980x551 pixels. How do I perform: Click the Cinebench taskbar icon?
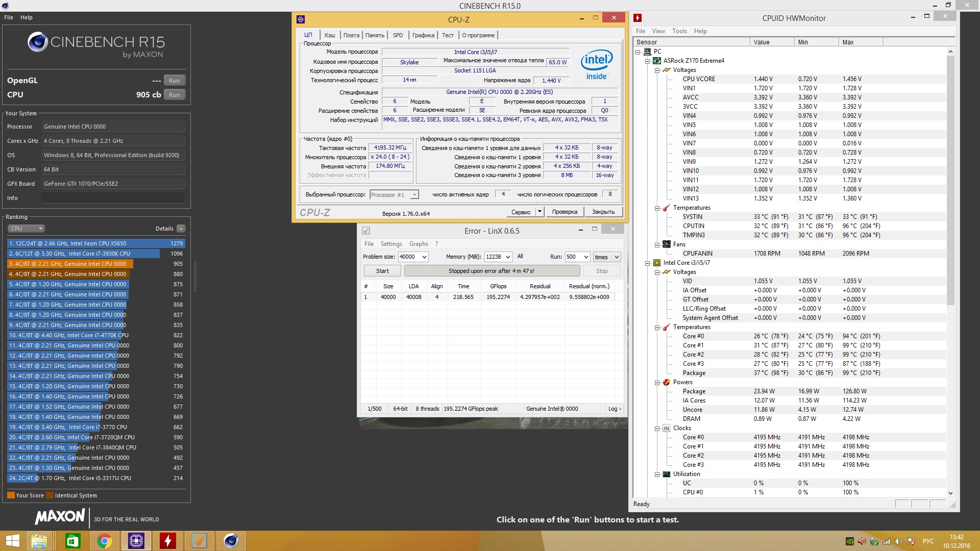coord(231,541)
